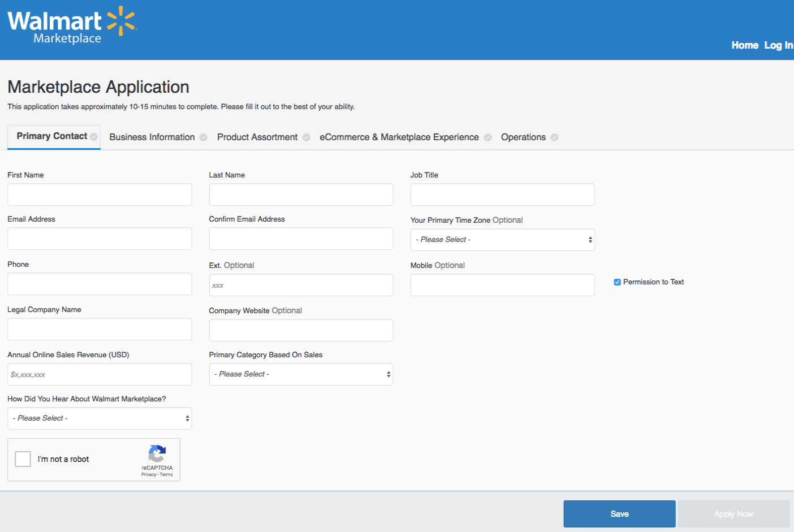794x532 pixels.
Task: Click the Save button
Action: point(619,514)
